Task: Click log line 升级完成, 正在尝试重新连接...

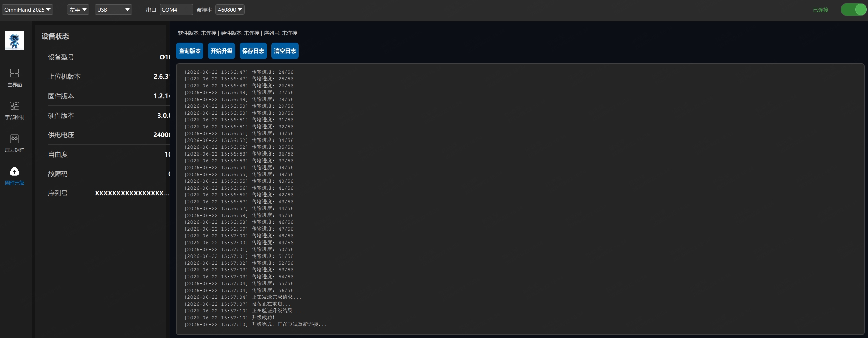Action: (256, 324)
